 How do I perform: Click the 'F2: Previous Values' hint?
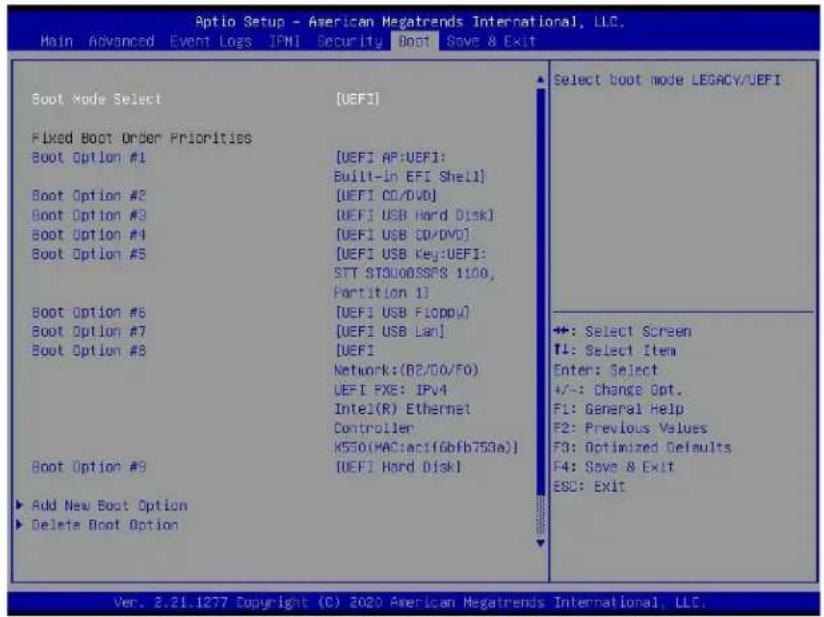(630, 428)
